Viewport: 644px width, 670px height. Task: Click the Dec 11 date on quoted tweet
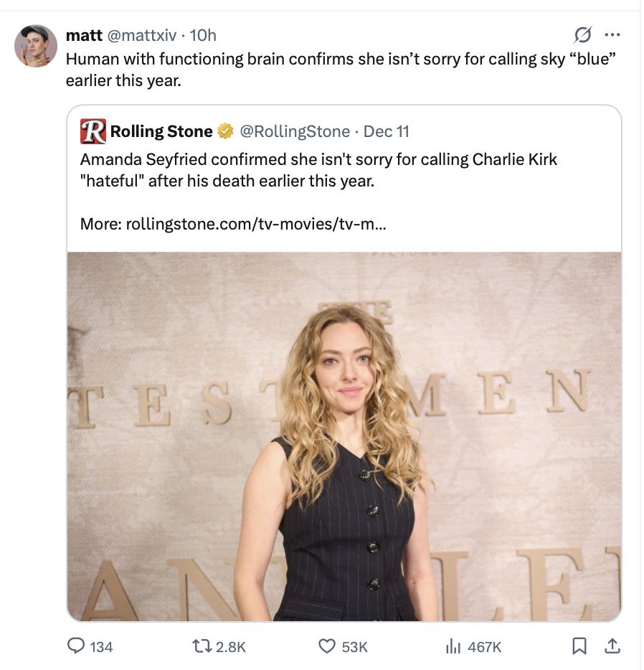[x=386, y=131]
